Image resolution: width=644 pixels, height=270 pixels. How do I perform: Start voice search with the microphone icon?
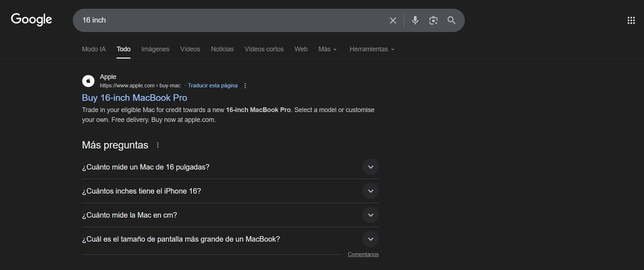tap(415, 20)
